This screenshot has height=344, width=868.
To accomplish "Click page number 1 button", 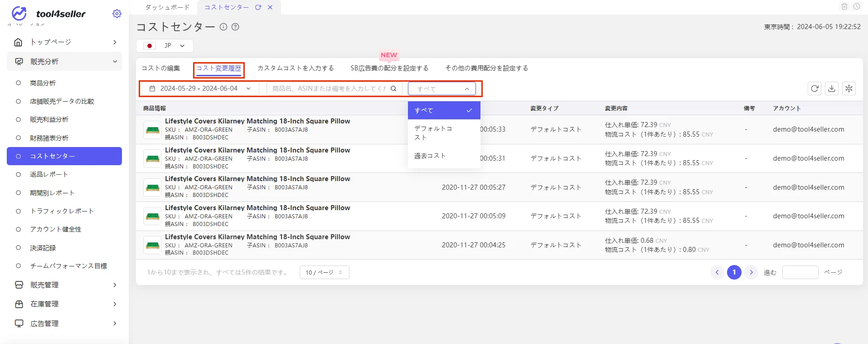I will point(734,272).
